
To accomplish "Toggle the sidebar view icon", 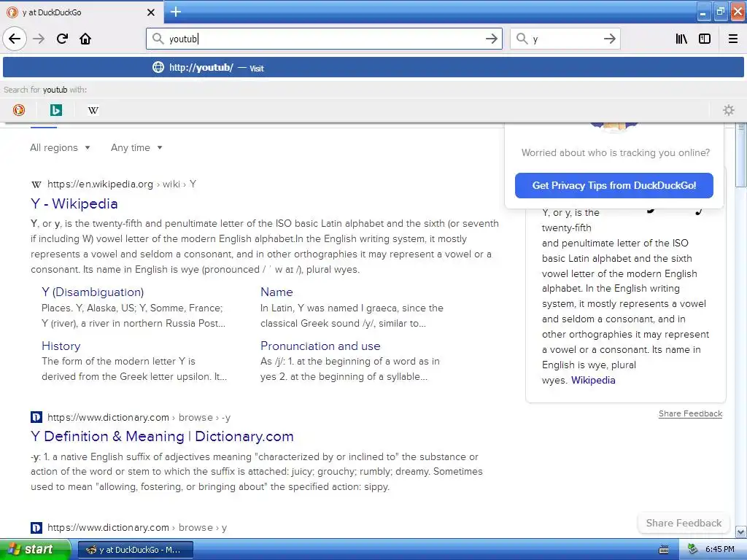I will tap(705, 39).
